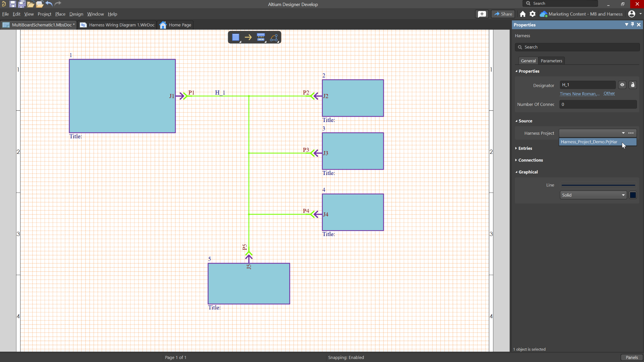Open the Project menu
The width and height of the screenshot is (644, 362).
point(44,14)
